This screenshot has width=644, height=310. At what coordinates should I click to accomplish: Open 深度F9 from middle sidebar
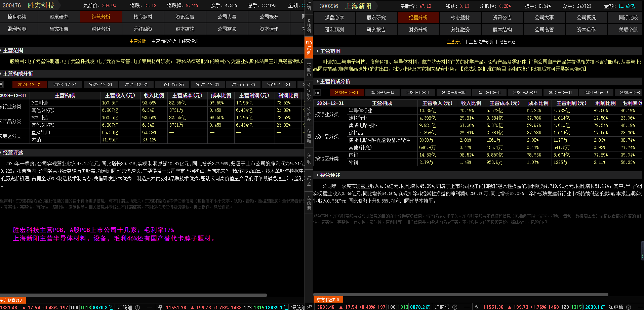[309, 70]
